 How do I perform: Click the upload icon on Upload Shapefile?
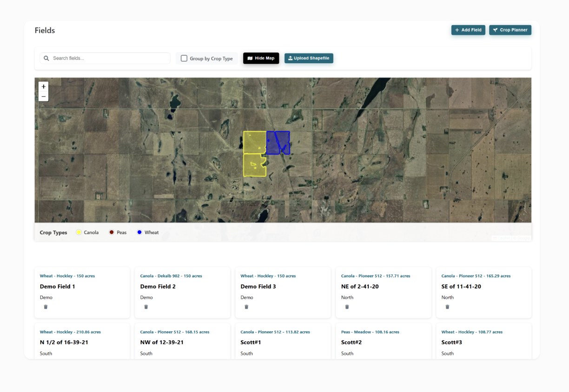[x=291, y=58]
